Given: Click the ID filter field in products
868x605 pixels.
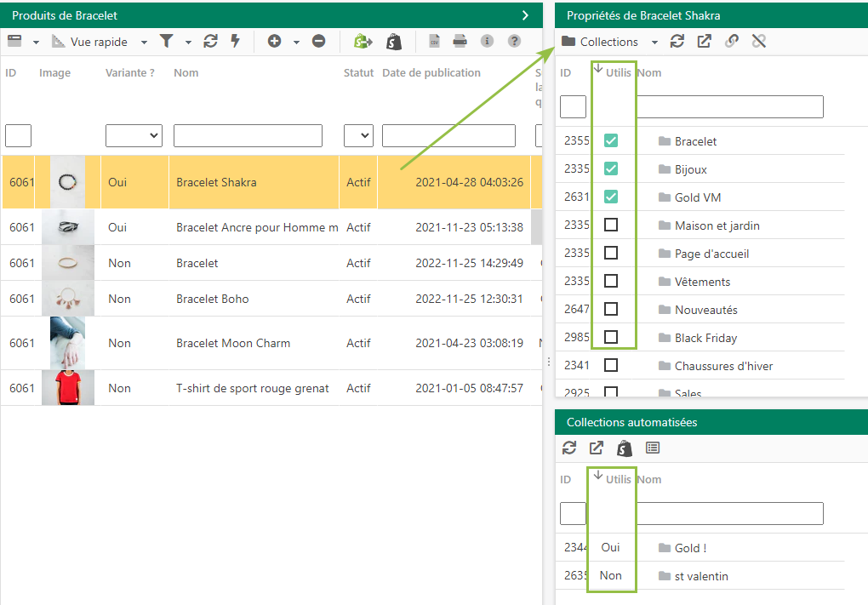Looking at the screenshot, I should (18, 135).
